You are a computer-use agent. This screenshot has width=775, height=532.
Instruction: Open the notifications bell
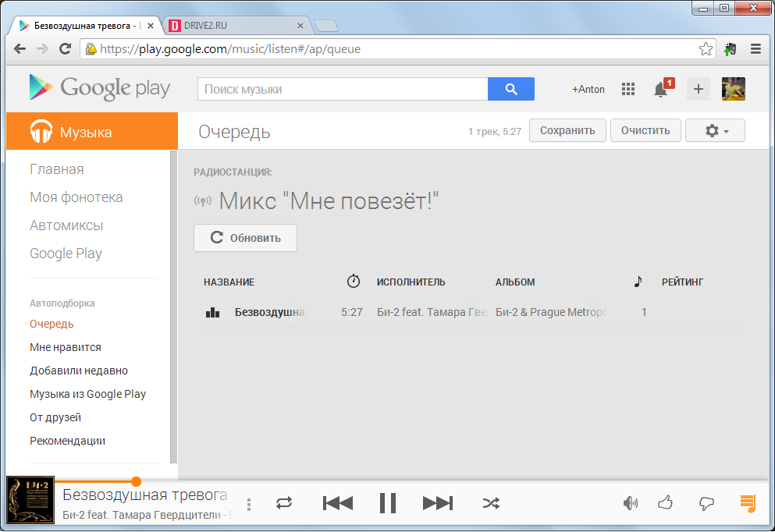(x=663, y=89)
